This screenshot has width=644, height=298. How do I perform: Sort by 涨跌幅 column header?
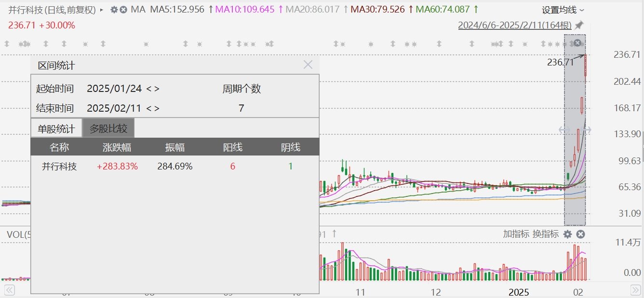117,147
